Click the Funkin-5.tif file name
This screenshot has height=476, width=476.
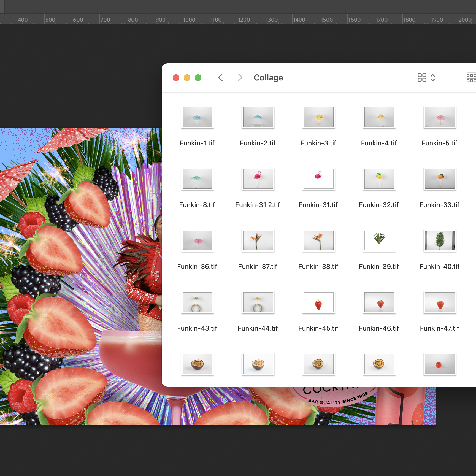tap(440, 143)
